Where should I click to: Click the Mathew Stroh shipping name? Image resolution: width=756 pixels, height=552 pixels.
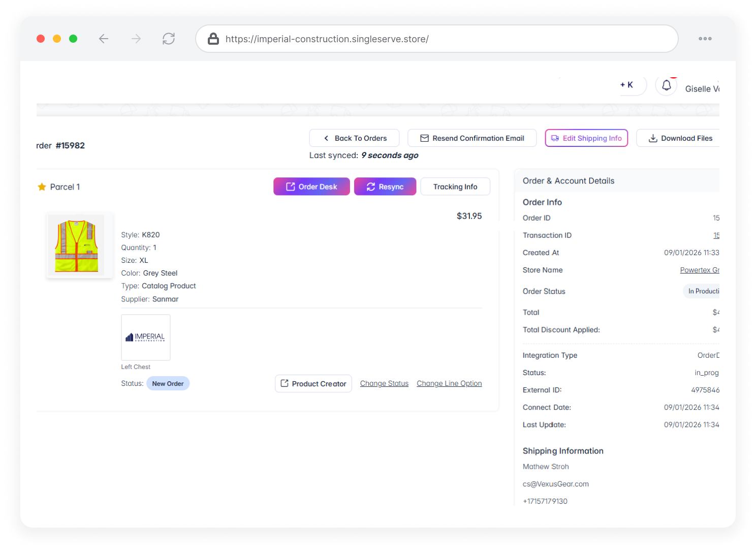pos(546,467)
